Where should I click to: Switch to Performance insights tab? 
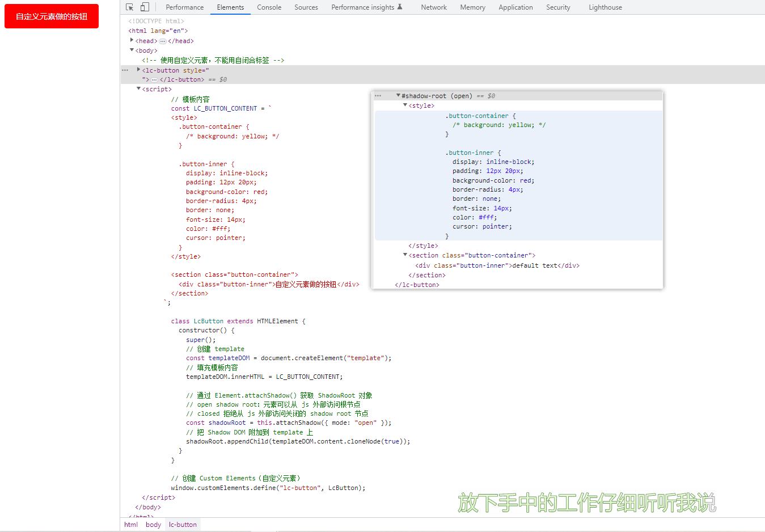(363, 7)
